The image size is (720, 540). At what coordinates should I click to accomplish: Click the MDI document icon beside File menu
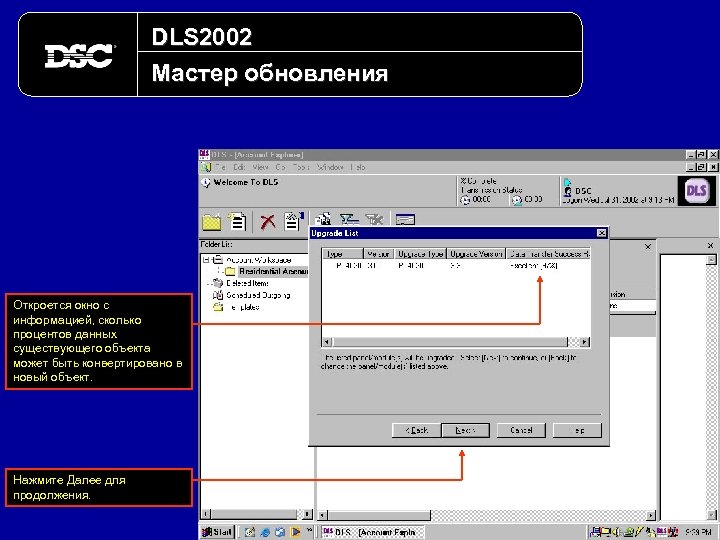tap(206, 167)
